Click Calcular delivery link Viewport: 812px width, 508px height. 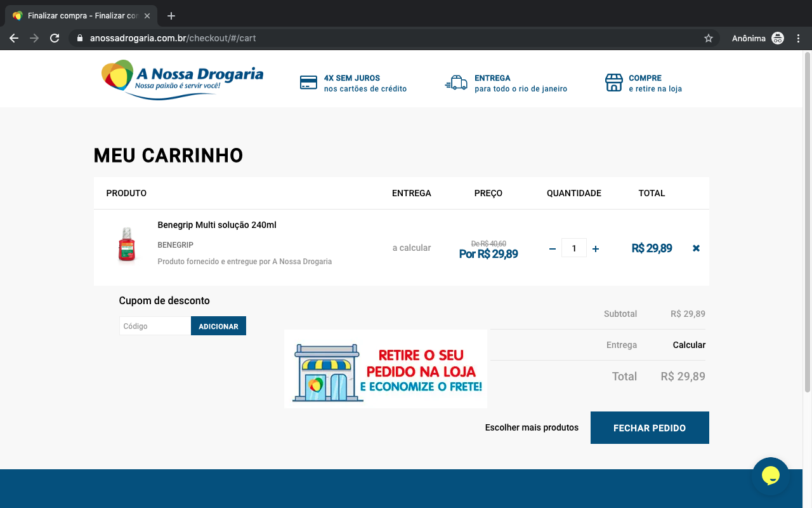pyautogui.click(x=689, y=345)
